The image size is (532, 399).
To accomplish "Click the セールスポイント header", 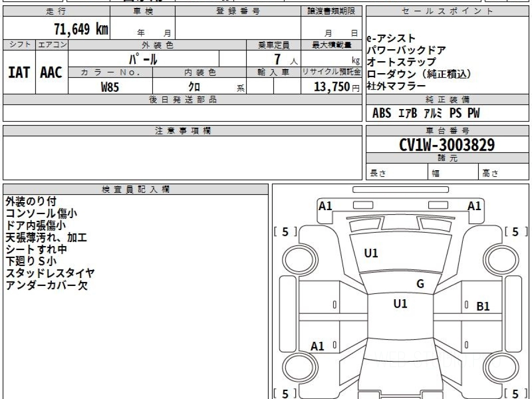I will click(448, 12).
